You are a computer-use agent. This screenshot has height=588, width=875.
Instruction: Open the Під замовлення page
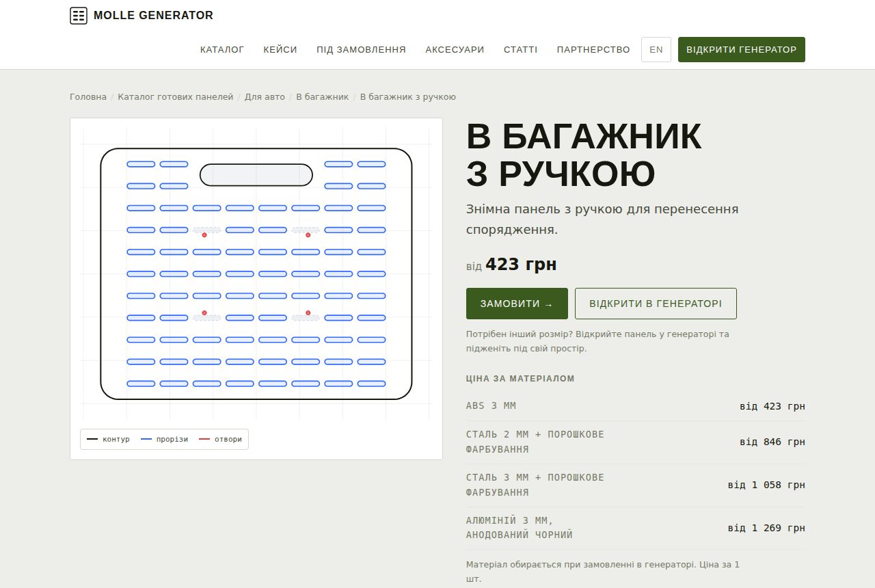pyautogui.click(x=361, y=50)
